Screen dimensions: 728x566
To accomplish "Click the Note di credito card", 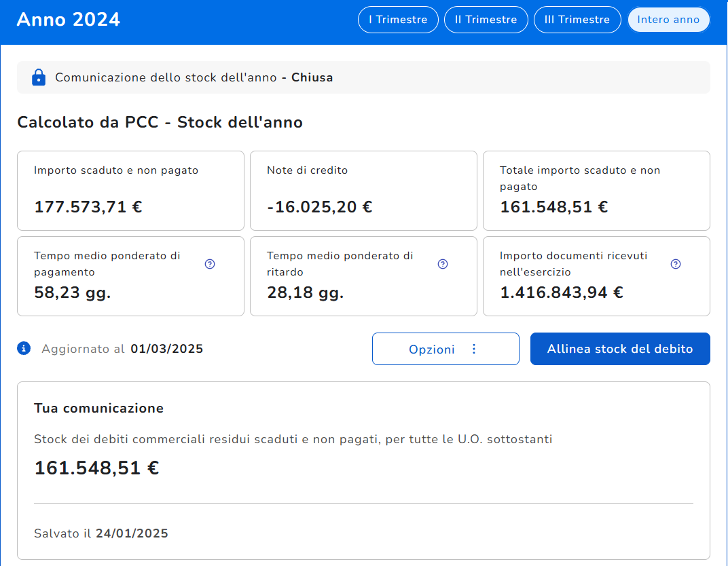I will (x=363, y=191).
